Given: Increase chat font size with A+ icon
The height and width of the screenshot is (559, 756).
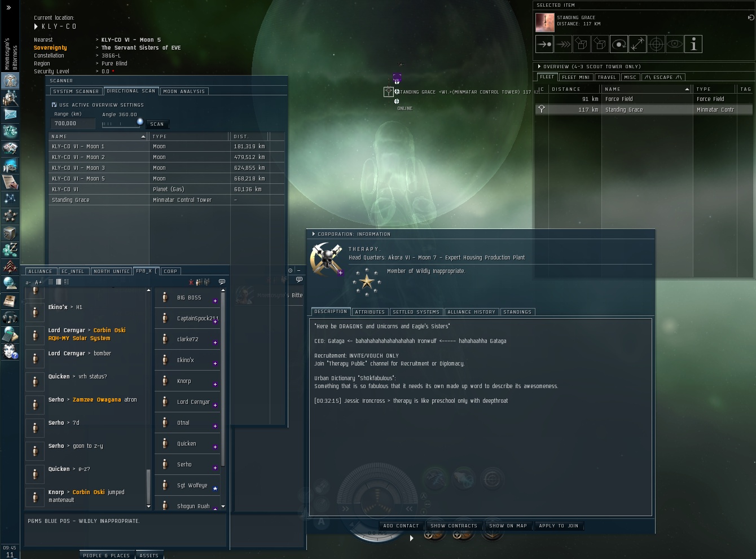Looking at the screenshot, I should pyautogui.click(x=38, y=282).
